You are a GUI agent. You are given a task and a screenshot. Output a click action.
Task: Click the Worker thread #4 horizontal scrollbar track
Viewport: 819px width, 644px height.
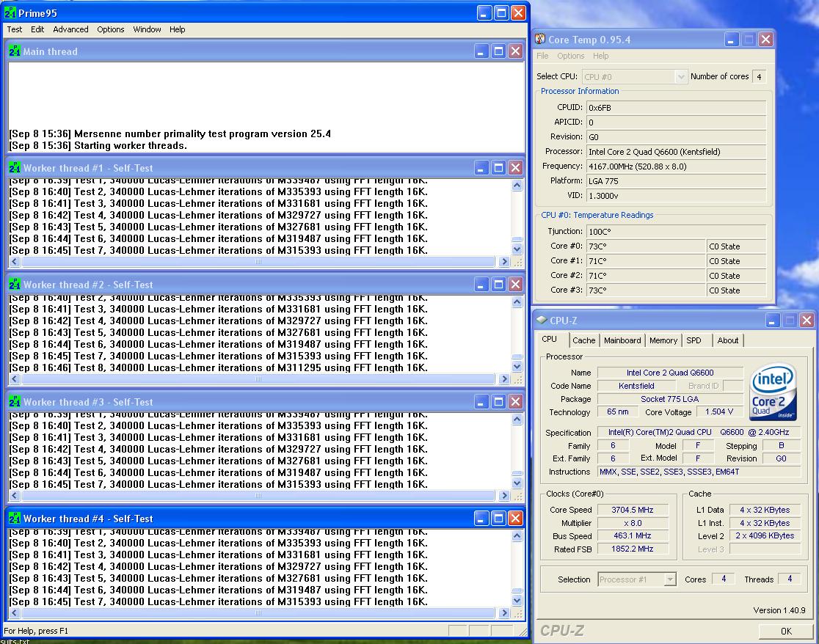point(258,613)
